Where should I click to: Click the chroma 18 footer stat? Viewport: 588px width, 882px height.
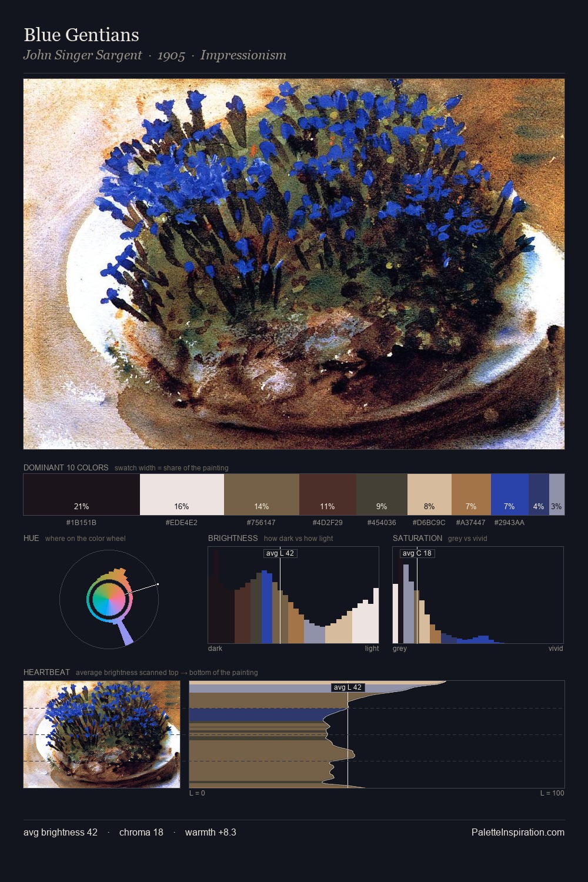(x=141, y=833)
